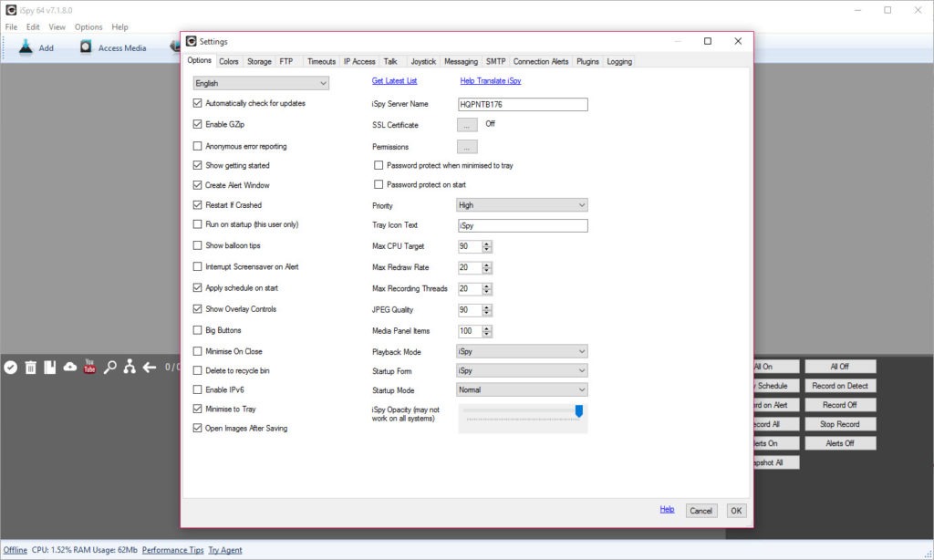Click the Get Latest List link
The width and height of the screenshot is (934, 560).
[x=394, y=81]
